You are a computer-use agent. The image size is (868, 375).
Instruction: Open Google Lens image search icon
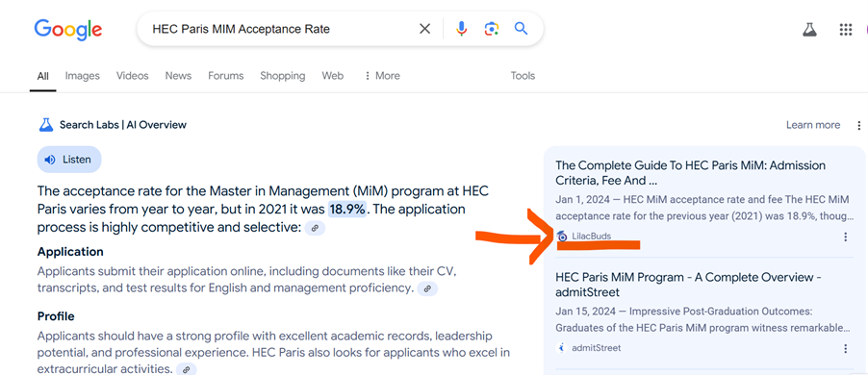pos(492,29)
